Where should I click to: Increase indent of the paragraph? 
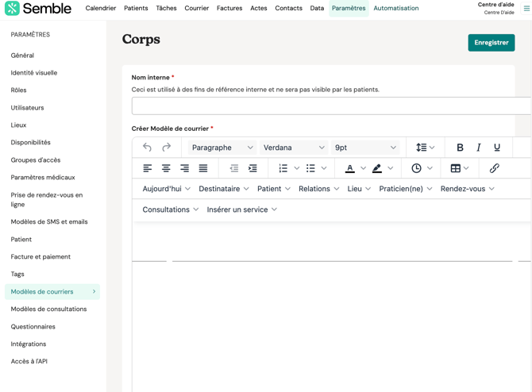coord(253,168)
